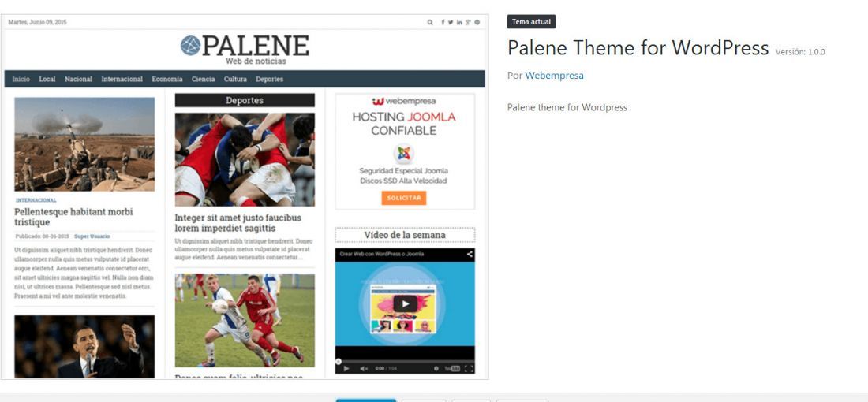Viewport: 868px width, 402px height.
Task: Click the video progress bar handle
Action: point(338,362)
